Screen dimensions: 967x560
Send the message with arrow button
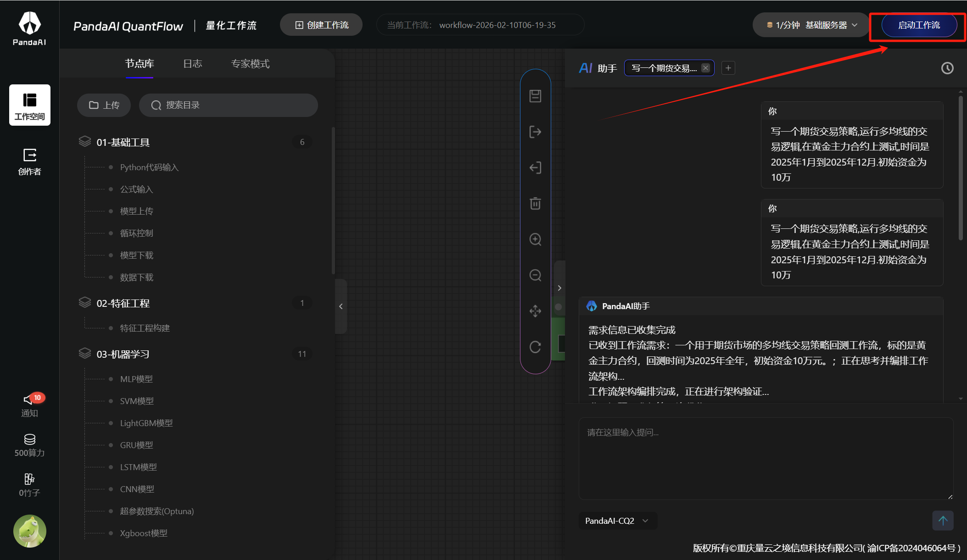pyautogui.click(x=943, y=521)
